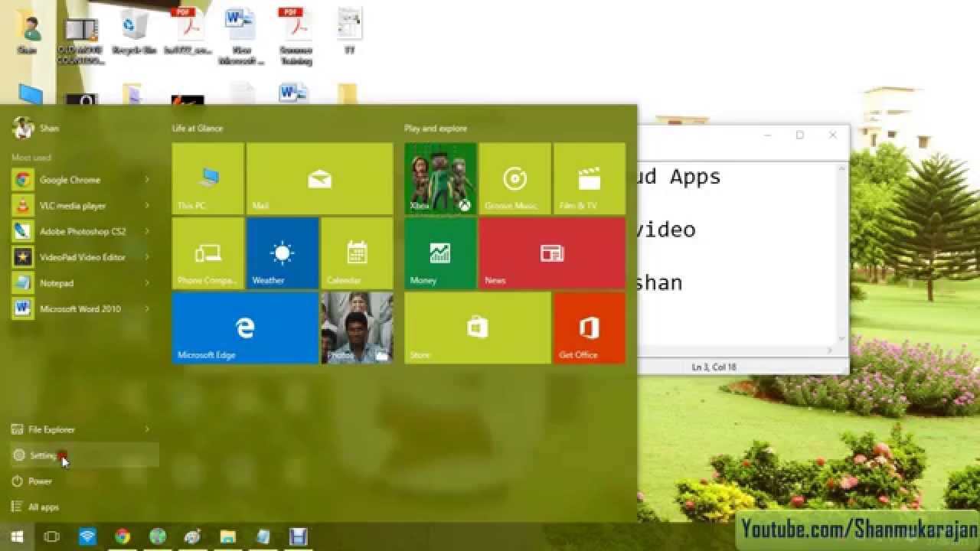The width and height of the screenshot is (980, 551).
Task: Select the Life at Glance group heading
Action: pyautogui.click(x=198, y=129)
